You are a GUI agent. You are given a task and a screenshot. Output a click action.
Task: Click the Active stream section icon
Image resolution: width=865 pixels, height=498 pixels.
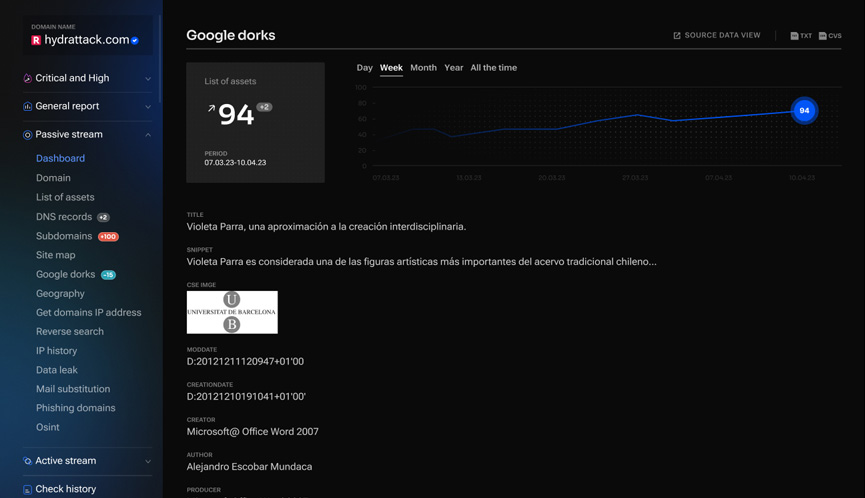[28, 461]
